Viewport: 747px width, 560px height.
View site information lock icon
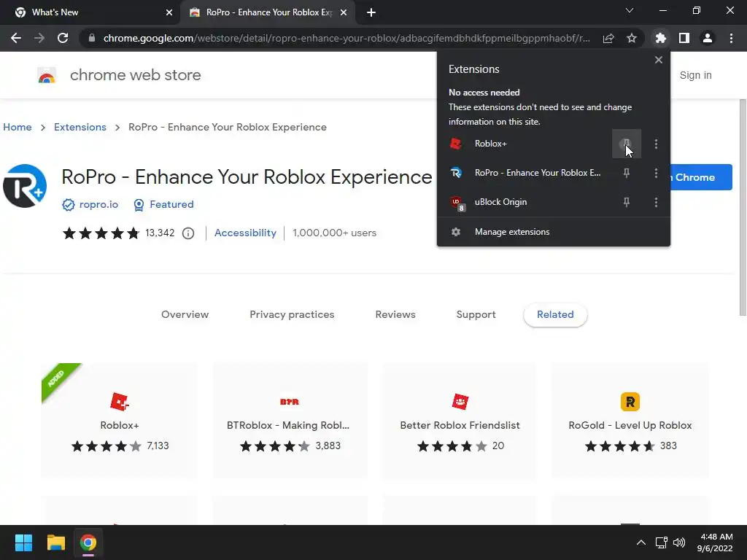(x=92, y=38)
